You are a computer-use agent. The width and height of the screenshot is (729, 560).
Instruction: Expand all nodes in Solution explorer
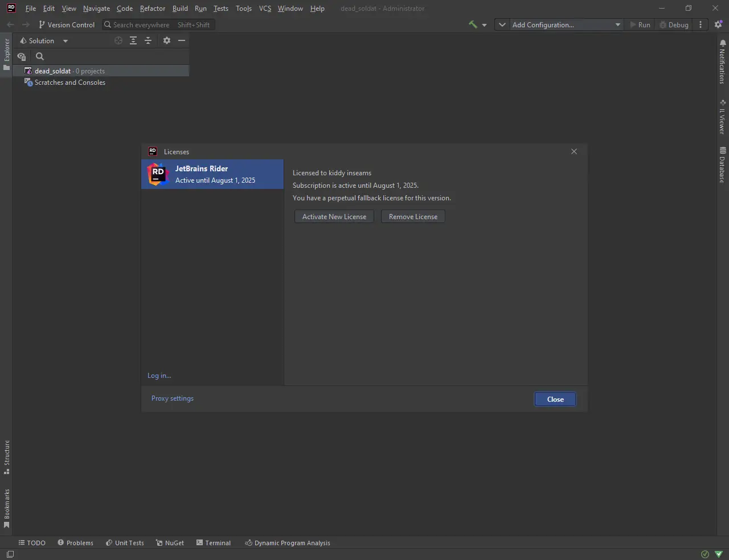pos(133,40)
